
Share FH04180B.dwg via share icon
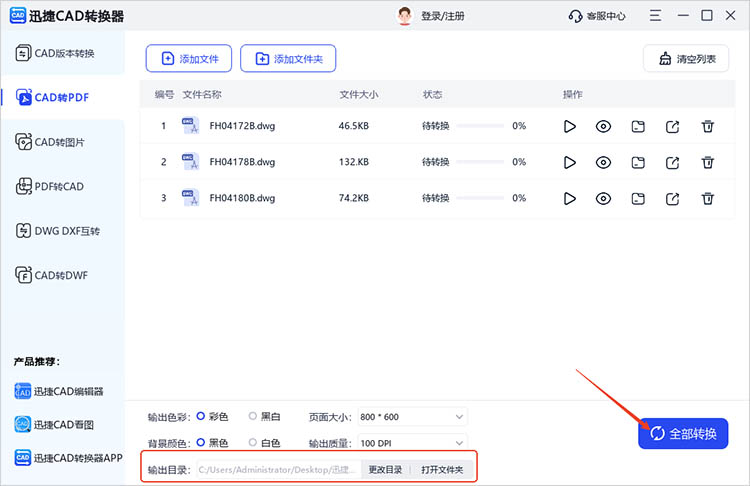click(x=673, y=199)
